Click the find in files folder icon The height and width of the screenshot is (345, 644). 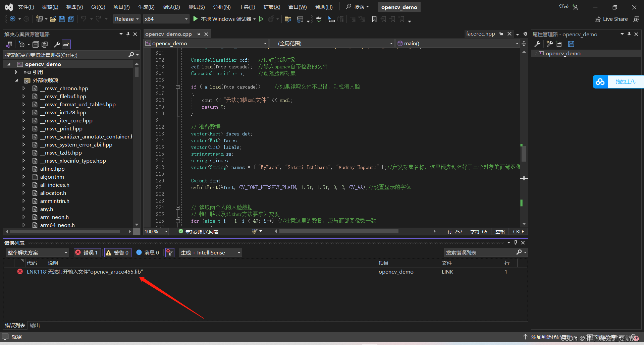click(288, 19)
